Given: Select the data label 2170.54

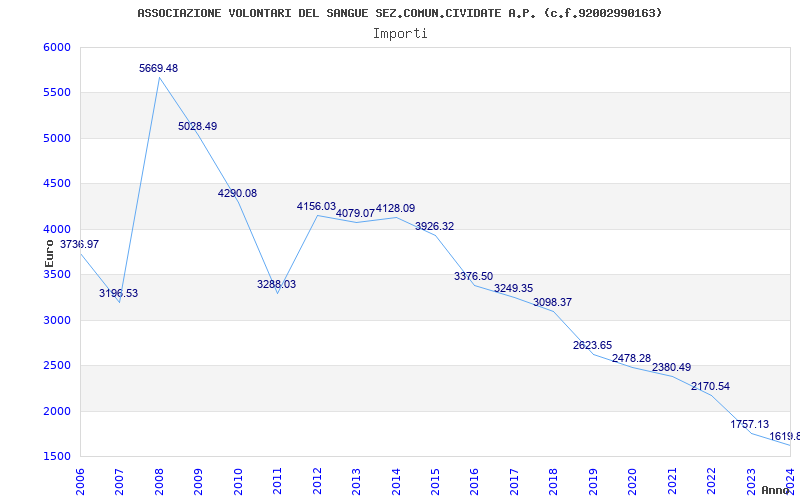Looking at the screenshot, I should coord(710,387).
